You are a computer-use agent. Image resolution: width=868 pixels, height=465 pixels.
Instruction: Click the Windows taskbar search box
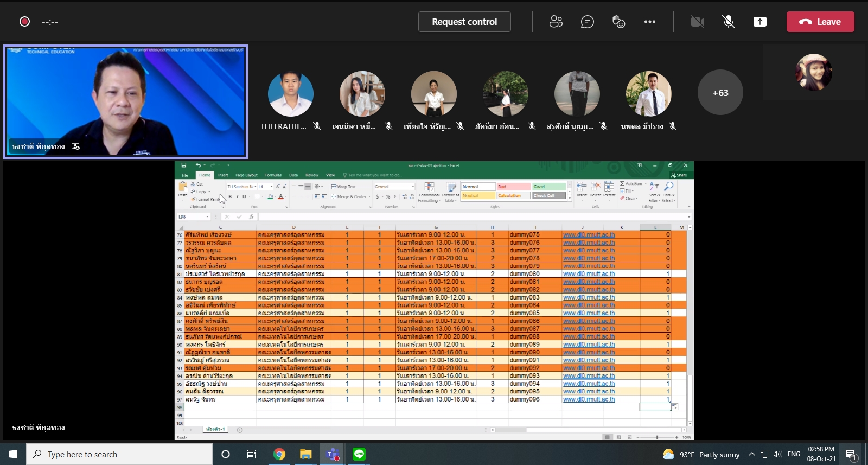pyautogui.click(x=119, y=454)
